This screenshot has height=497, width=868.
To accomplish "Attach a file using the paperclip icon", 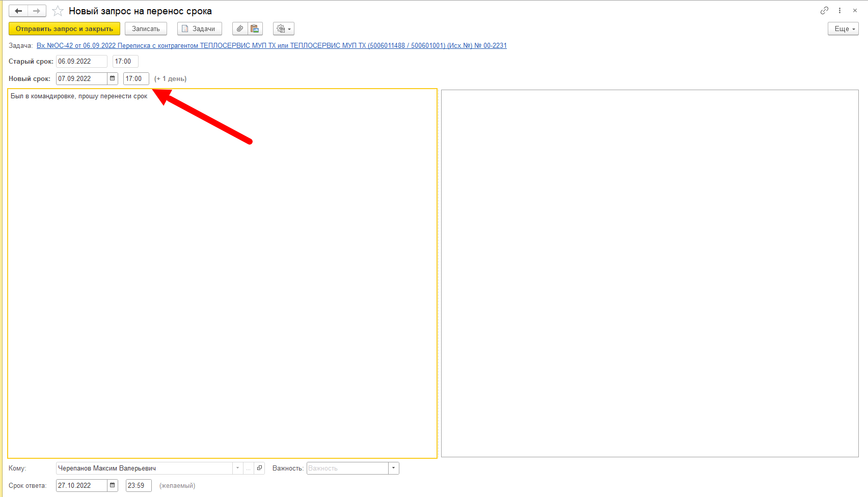I will click(240, 29).
